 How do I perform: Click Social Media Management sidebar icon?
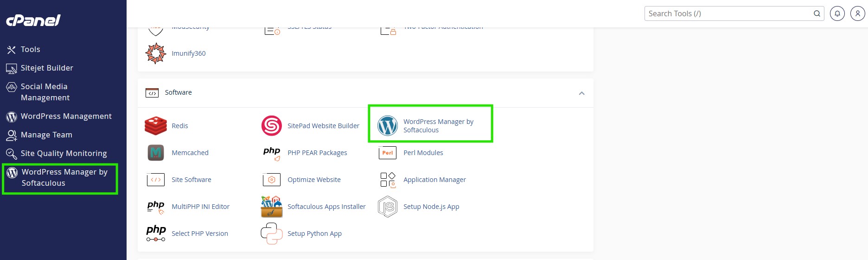tap(11, 87)
